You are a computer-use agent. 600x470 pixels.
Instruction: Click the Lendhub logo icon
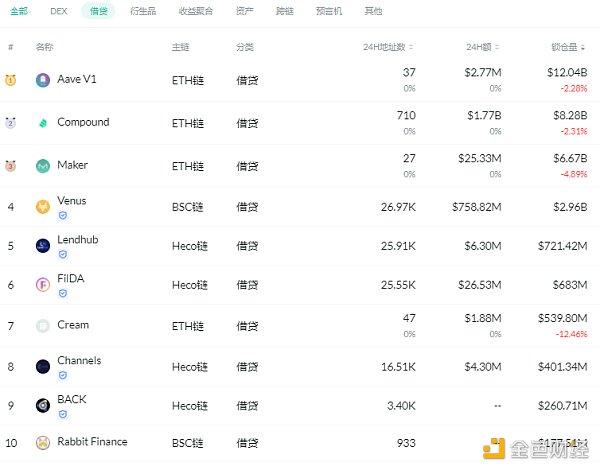click(43, 246)
